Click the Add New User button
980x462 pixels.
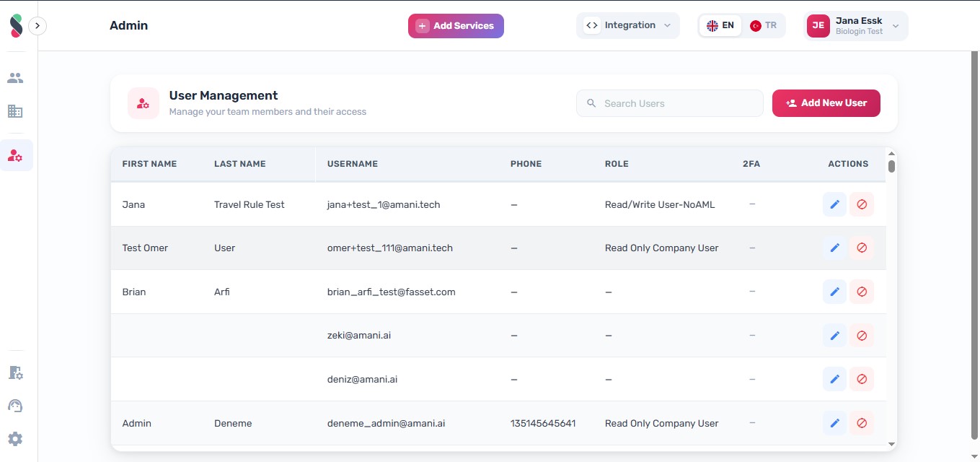(826, 103)
